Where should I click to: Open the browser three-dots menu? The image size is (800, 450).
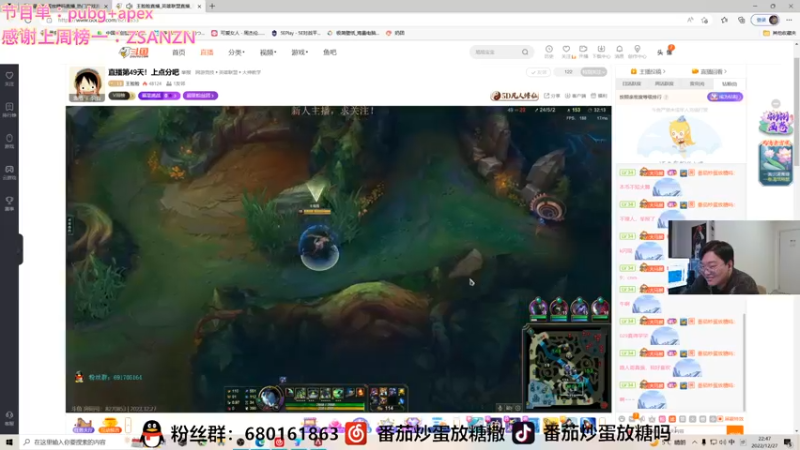pyautogui.click(x=789, y=20)
